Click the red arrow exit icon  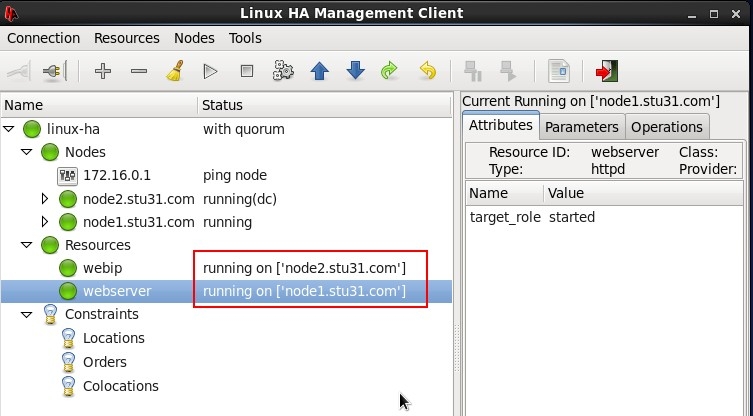[x=607, y=72]
